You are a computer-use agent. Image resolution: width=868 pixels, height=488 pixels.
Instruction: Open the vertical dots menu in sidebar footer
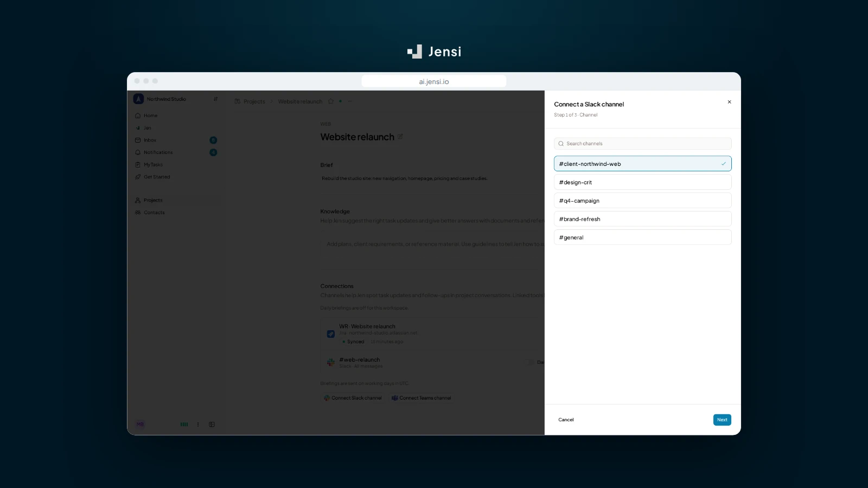pyautogui.click(x=198, y=425)
